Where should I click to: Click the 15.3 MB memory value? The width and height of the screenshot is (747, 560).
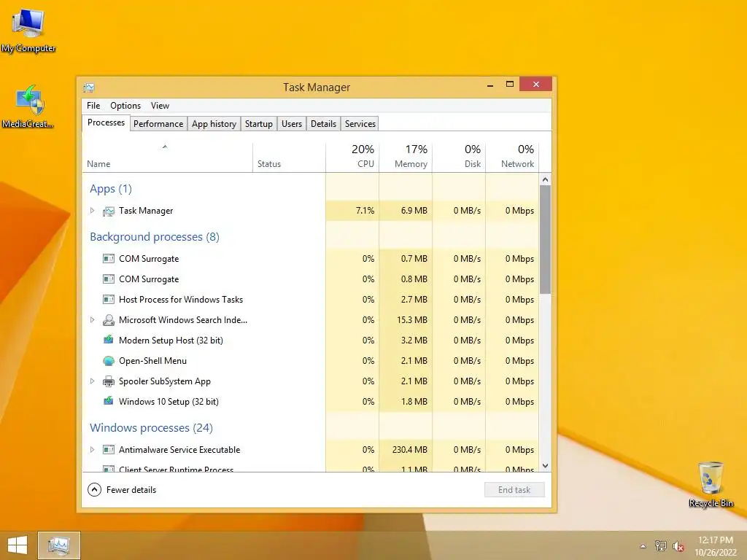coord(412,320)
